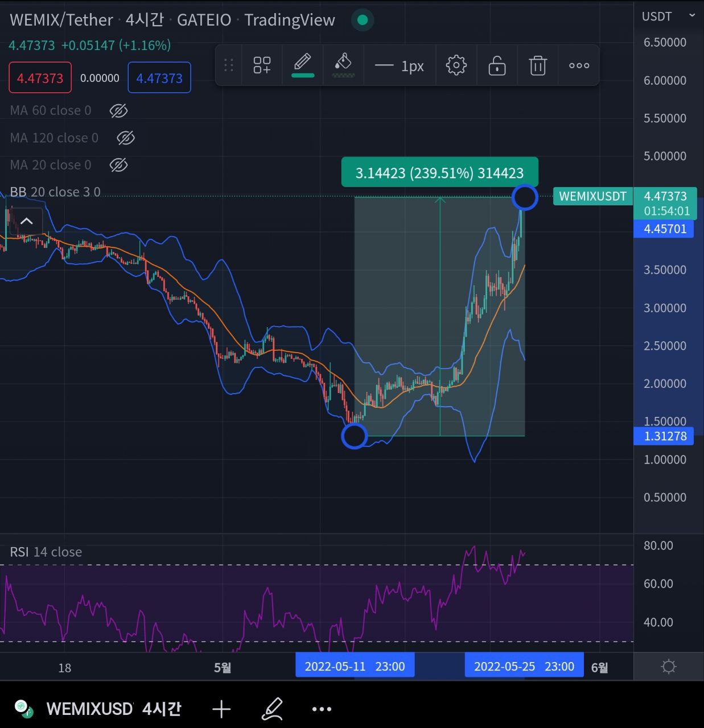Click the red 4.47373 sell price button
The height and width of the screenshot is (728, 704).
click(40, 78)
